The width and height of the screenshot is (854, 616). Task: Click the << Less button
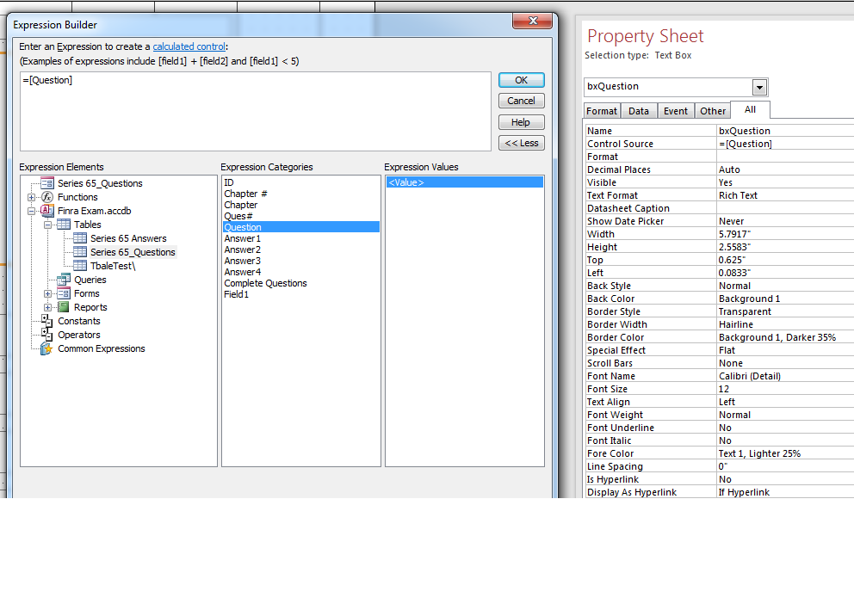[x=521, y=143]
